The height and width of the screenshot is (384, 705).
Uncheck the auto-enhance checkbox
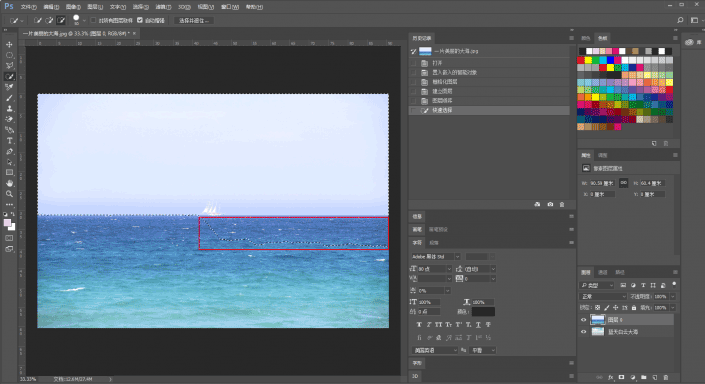coord(140,20)
